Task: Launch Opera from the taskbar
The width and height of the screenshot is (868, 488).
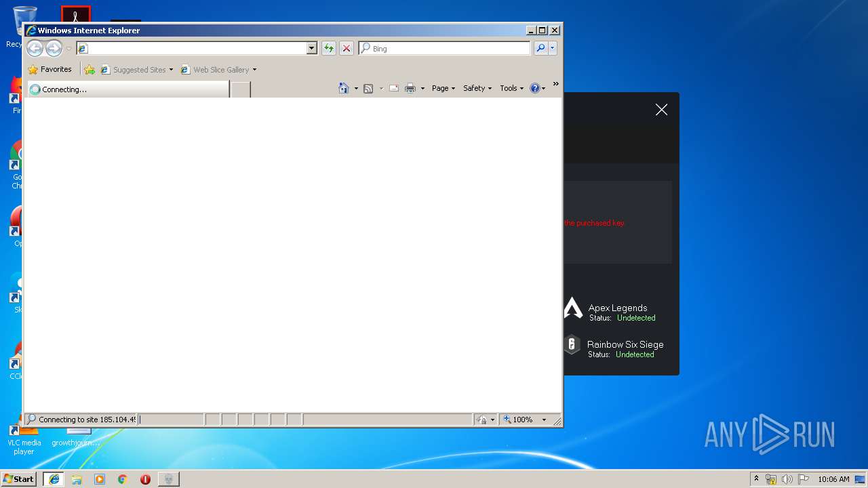Action: 145,479
